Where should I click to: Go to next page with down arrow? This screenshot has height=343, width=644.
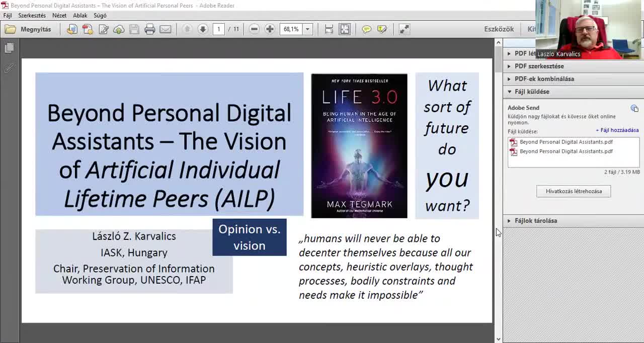coord(203,29)
